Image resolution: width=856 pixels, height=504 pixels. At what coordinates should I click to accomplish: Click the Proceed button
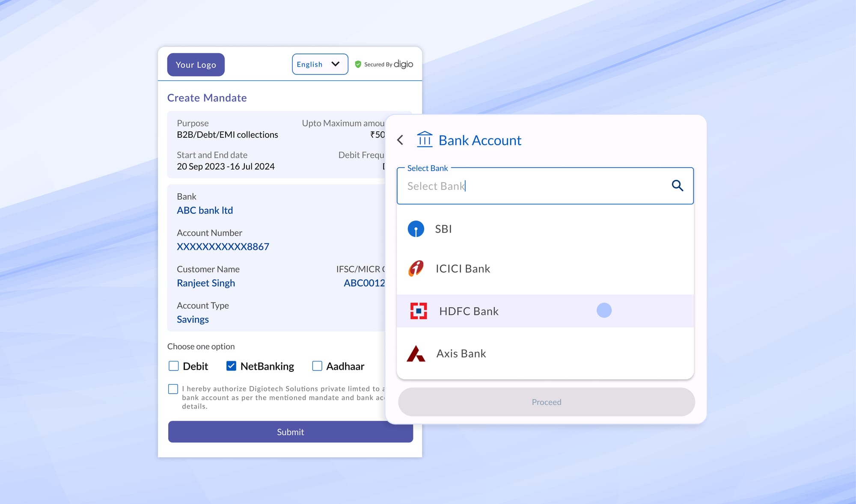[546, 402]
